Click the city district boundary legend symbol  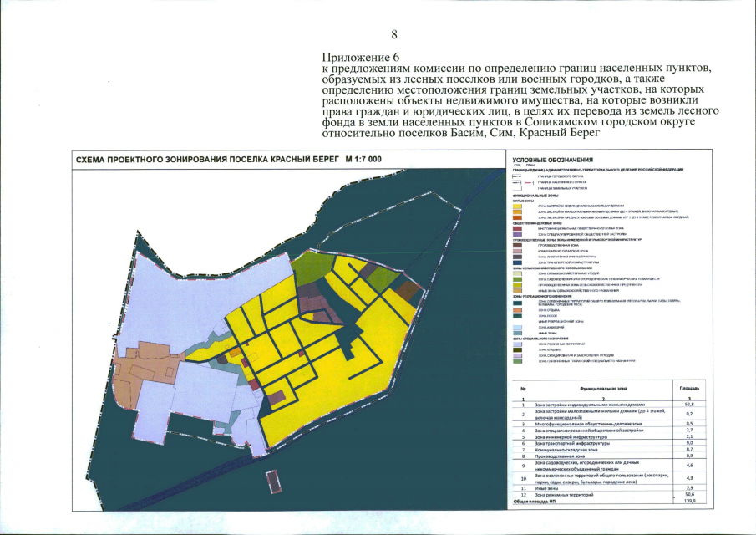517,176
